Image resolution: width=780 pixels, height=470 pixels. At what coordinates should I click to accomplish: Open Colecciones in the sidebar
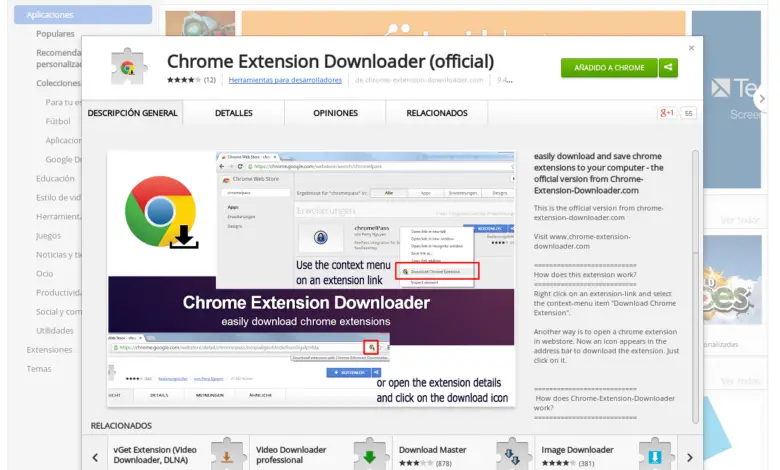click(58, 83)
